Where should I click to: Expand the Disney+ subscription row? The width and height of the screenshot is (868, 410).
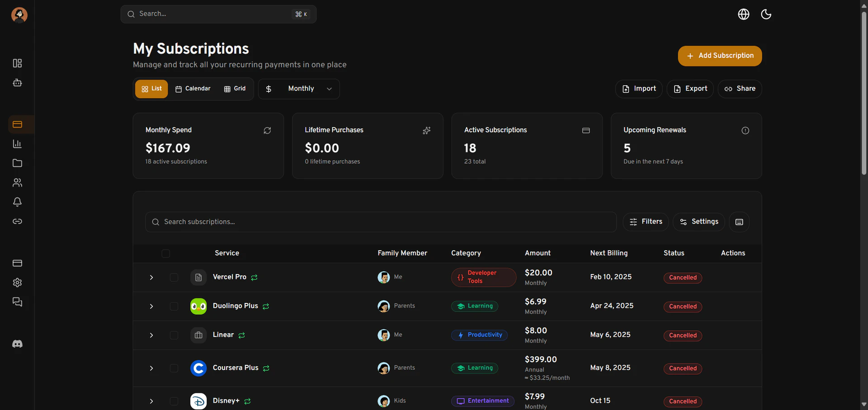point(151,401)
